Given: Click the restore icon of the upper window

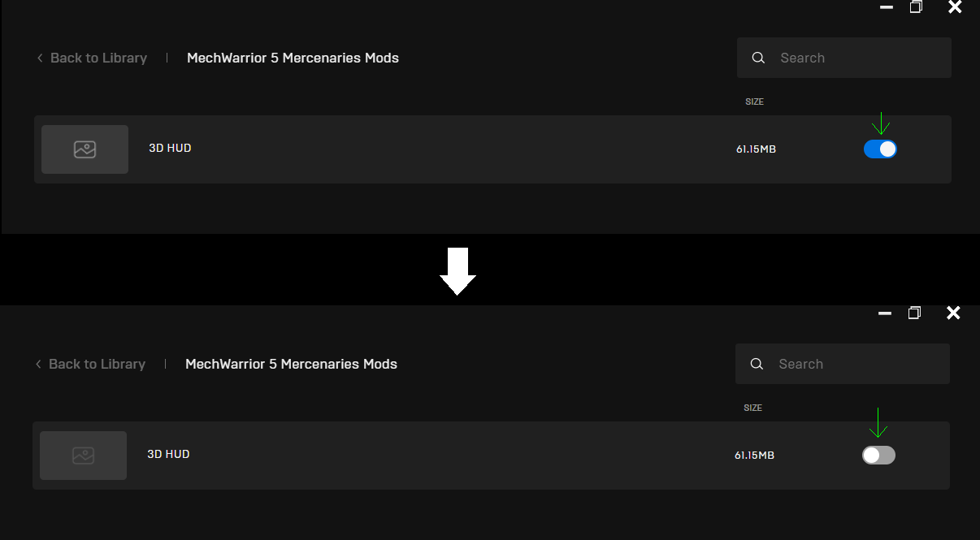Looking at the screenshot, I should click(x=916, y=7).
